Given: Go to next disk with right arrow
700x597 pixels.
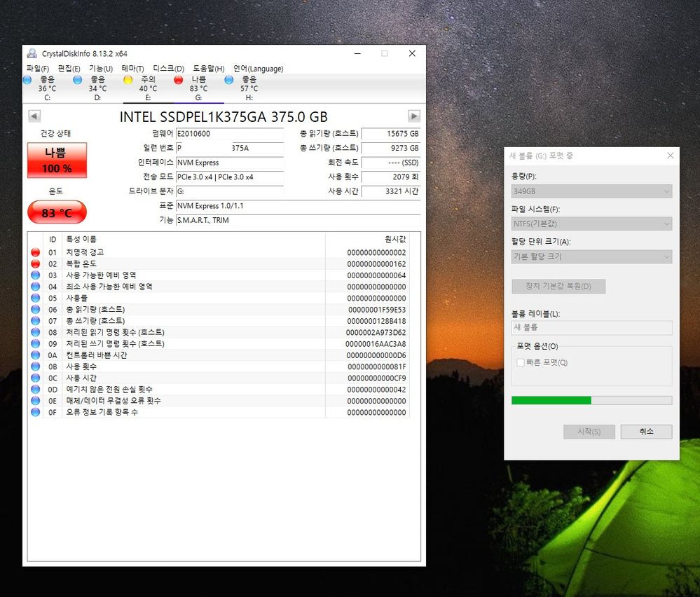Looking at the screenshot, I should pos(414,116).
